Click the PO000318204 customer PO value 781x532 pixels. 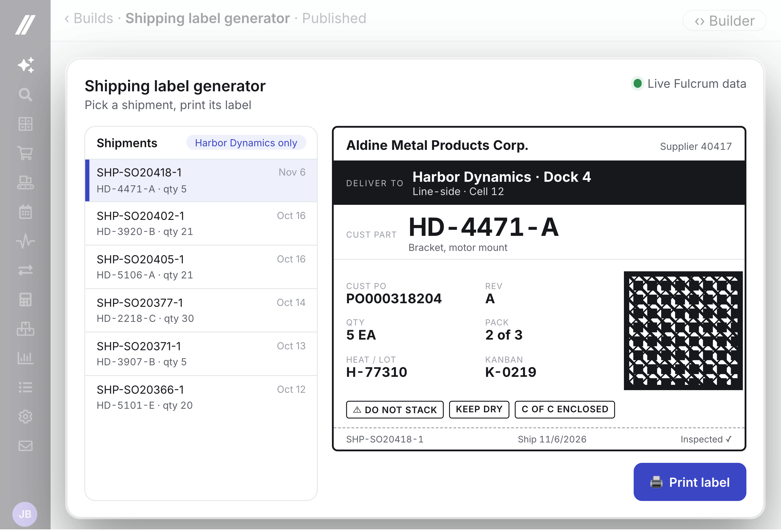[394, 299]
